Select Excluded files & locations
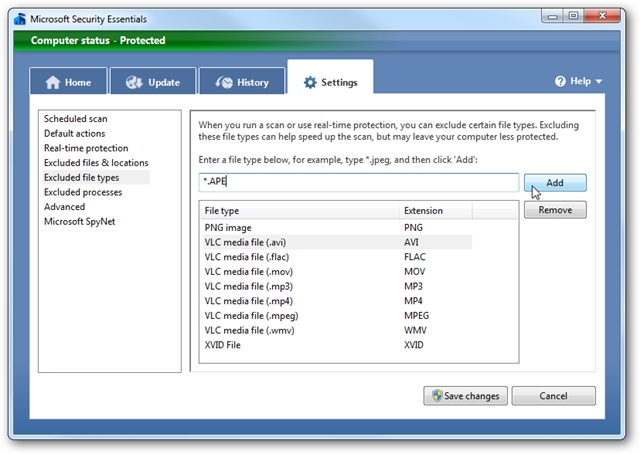640x454 pixels. (x=96, y=163)
